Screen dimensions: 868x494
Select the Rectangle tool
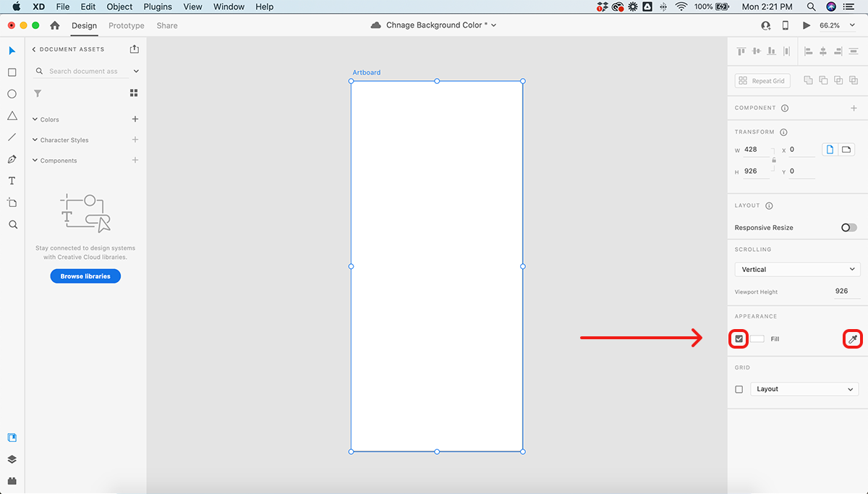pyautogui.click(x=12, y=72)
